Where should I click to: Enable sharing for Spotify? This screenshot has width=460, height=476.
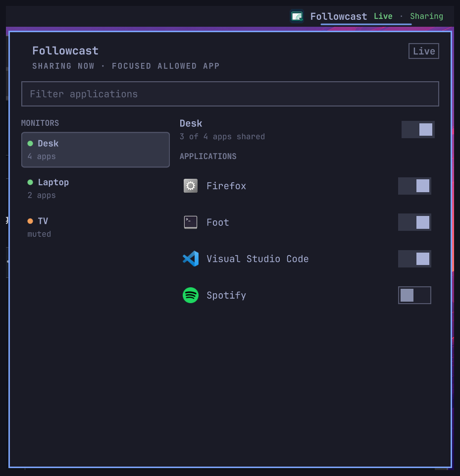tap(414, 295)
